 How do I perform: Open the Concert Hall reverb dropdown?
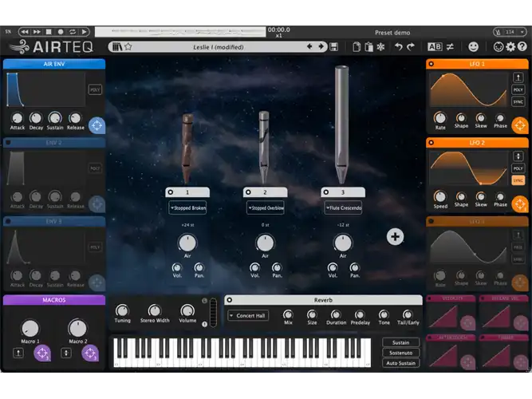point(248,315)
